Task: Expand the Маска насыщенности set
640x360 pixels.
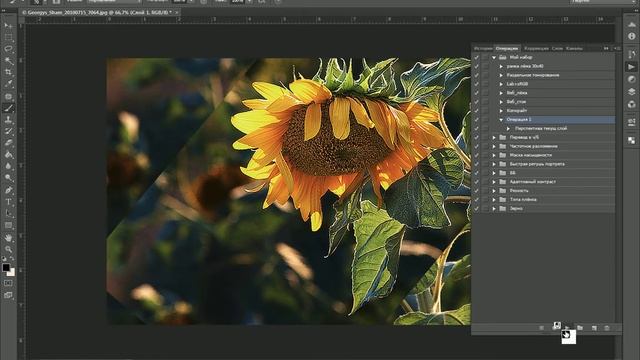Action: point(494,155)
